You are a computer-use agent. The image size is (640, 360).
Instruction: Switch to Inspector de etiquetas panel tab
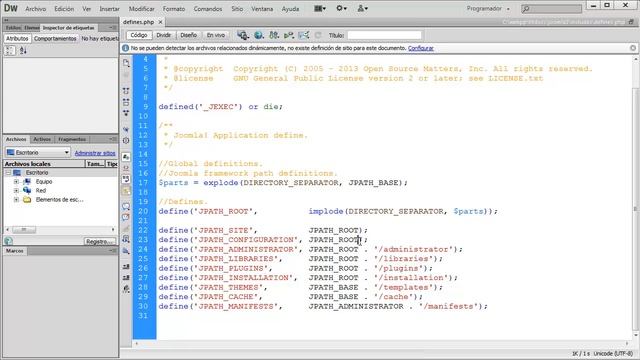coord(69,28)
